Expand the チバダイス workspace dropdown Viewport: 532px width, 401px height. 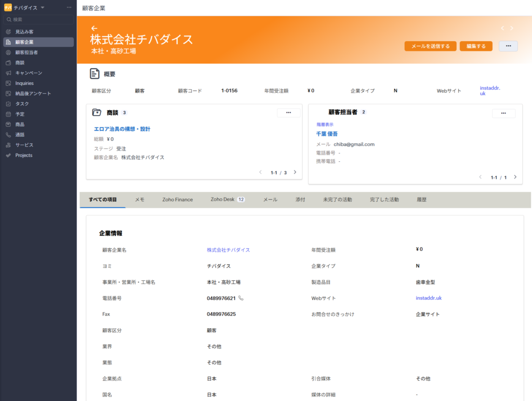[x=43, y=7]
